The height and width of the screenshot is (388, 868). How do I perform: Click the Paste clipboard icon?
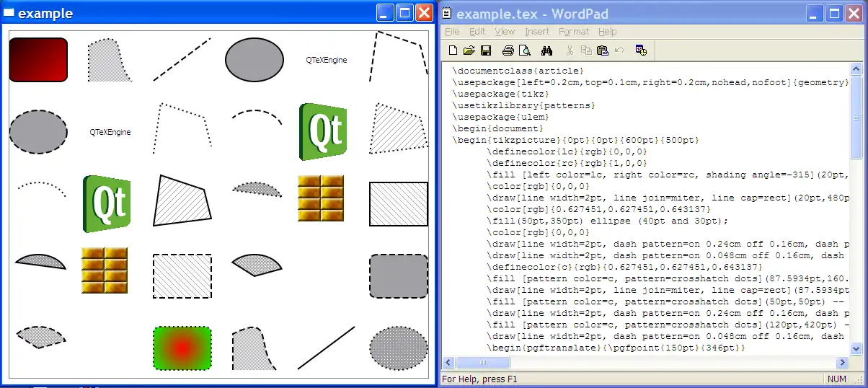click(602, 50)
